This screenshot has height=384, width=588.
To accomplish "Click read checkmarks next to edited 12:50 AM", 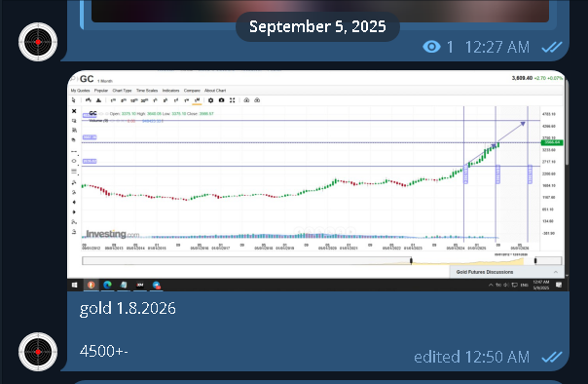I will pyautogui.click(x=552, y=357).
